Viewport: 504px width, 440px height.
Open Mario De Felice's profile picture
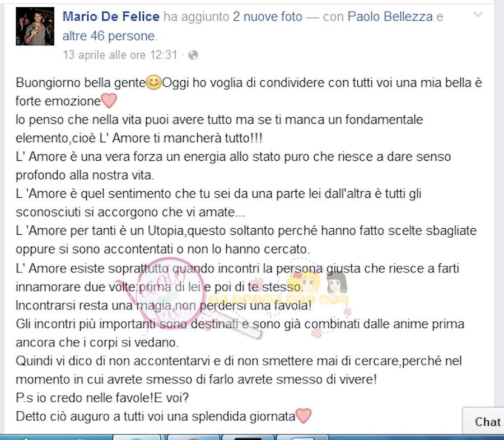[35, 26]
